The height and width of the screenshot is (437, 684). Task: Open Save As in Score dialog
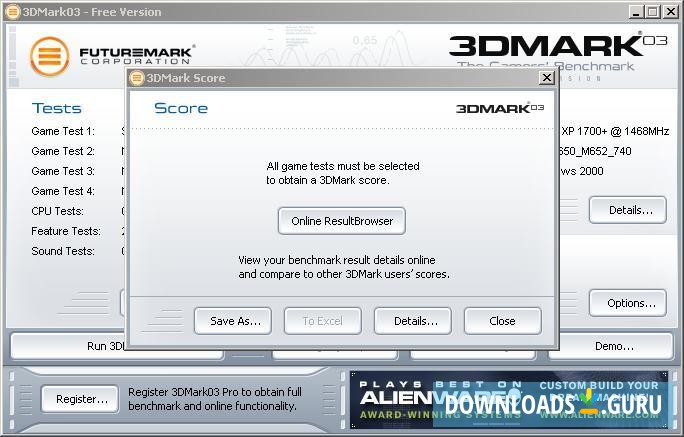[x=233, y=321]
